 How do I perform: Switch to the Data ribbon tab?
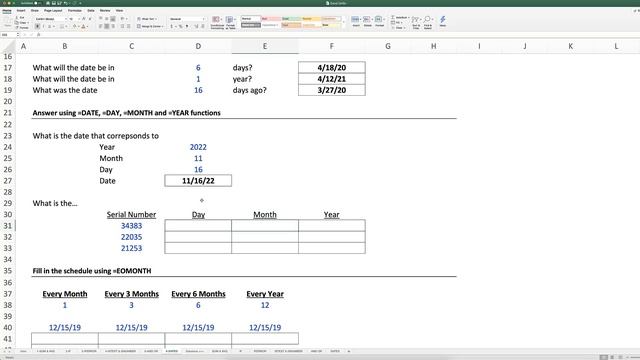[x=91, y=11]
